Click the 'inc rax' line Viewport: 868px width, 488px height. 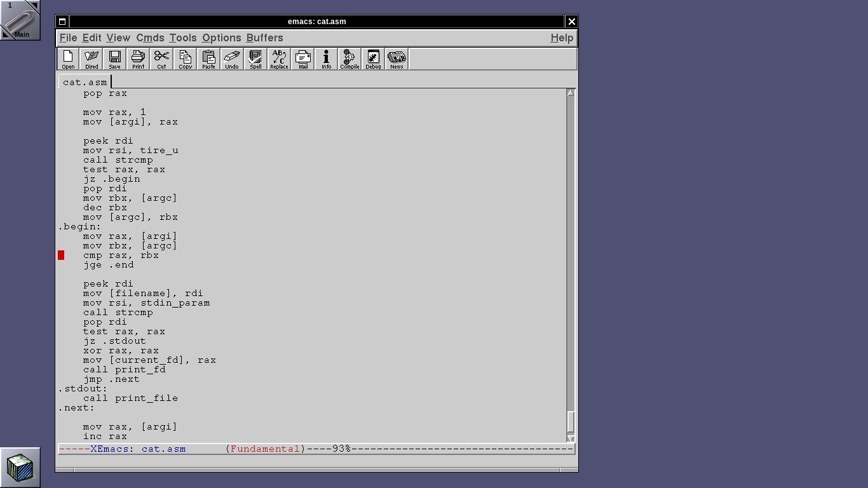pos(105,437)
